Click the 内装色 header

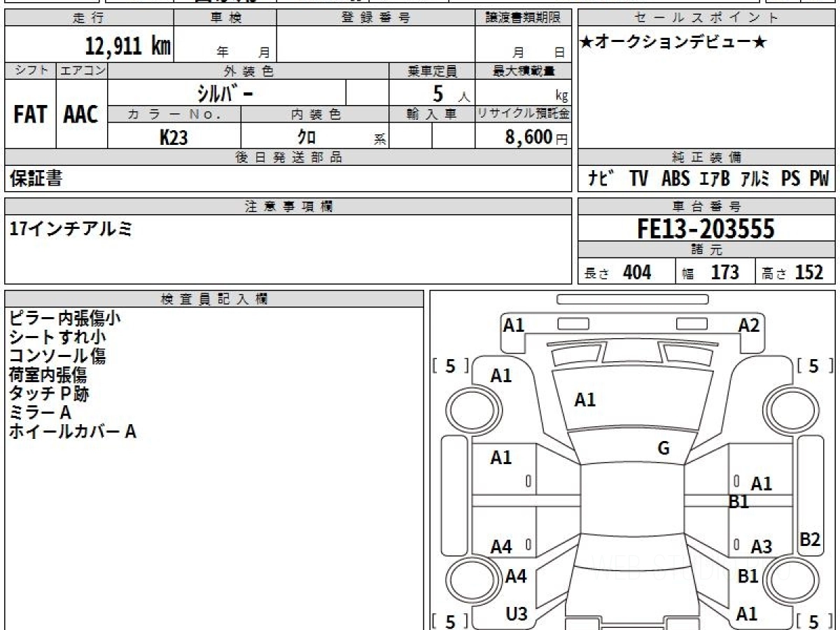point(315,115)
